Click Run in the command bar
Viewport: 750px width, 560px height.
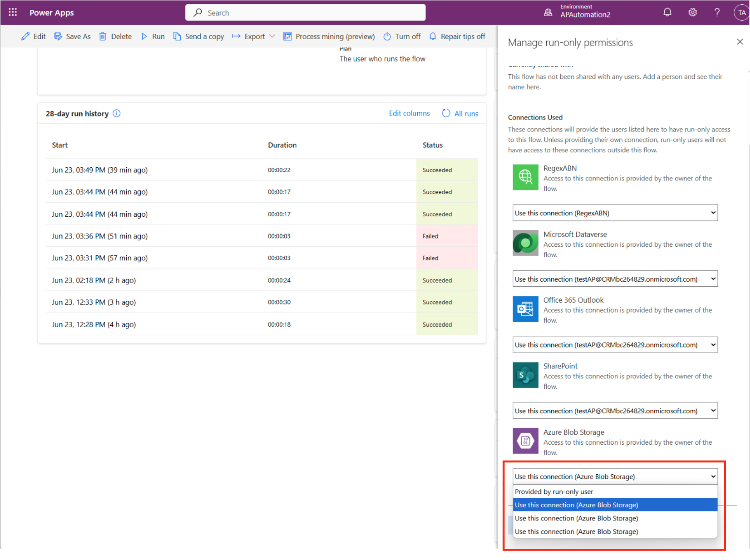click(153, 36)
